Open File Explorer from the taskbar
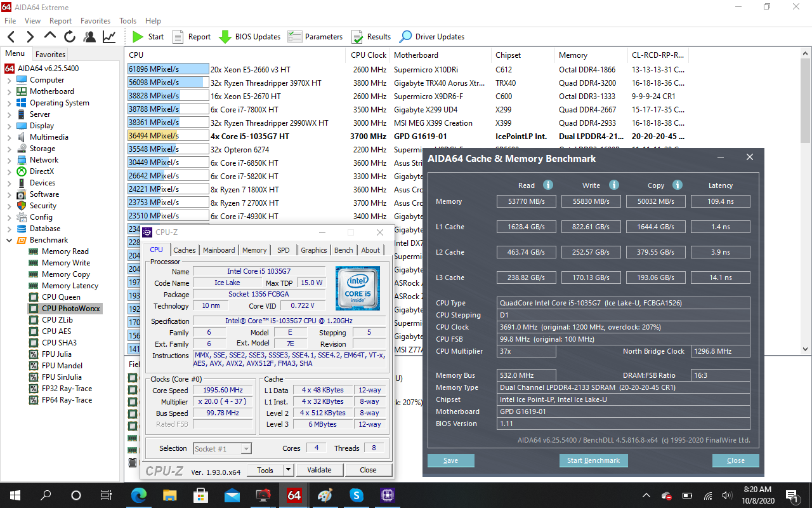 tap(169, 495)
